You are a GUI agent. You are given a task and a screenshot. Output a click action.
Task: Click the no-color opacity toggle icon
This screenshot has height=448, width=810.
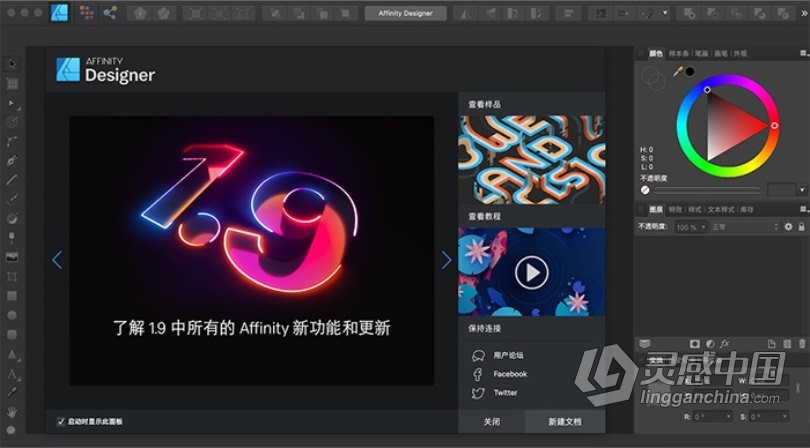point(645,190)
